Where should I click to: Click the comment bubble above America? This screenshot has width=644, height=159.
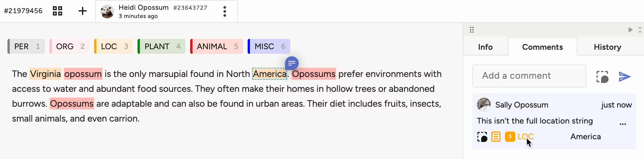click(x=292, y=63)
